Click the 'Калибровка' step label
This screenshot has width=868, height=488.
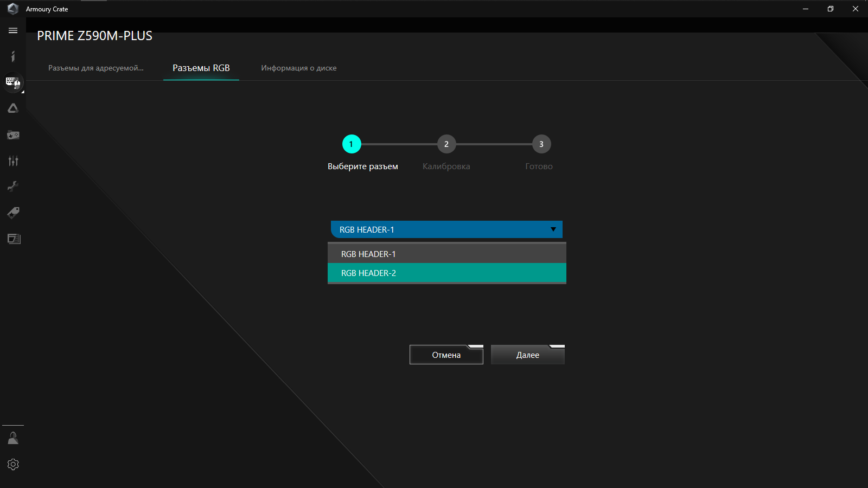pos(446,166)
